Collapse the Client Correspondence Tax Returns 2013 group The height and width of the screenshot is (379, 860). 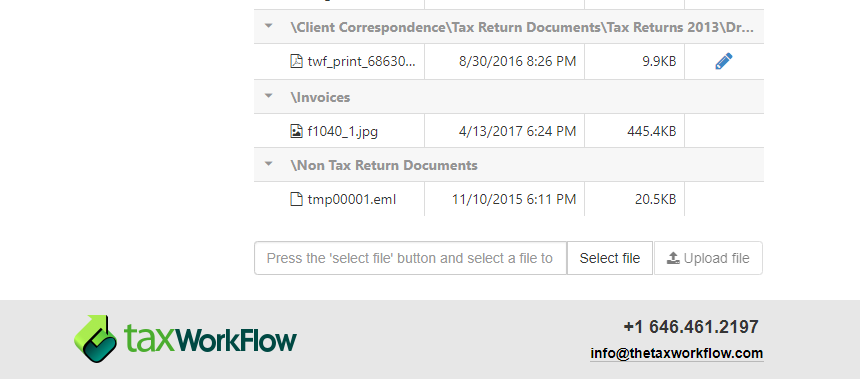pyautogui.click(x=268, y=26)
